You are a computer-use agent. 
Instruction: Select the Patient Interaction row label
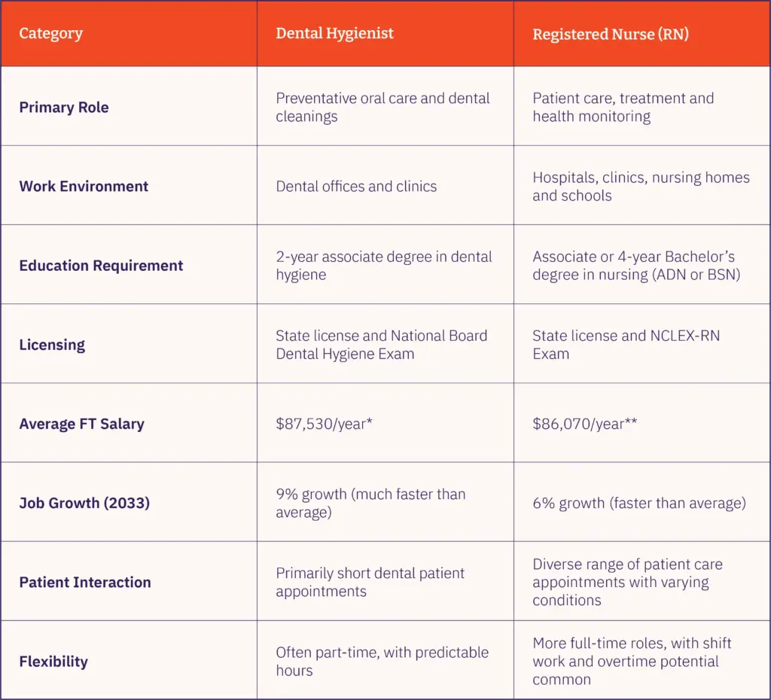pyautogui.click(x=85, y=582)
